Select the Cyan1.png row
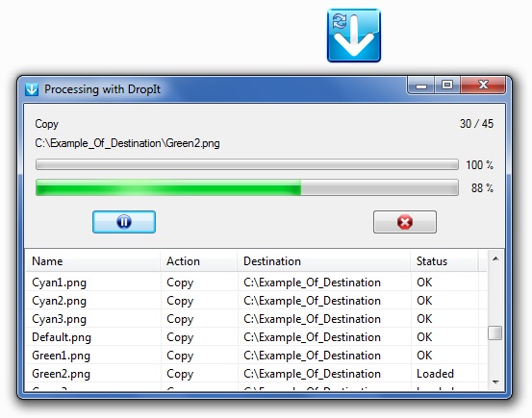Image resolution: width=532 pixels, height=418 pixels. click(x=257, y=283)
